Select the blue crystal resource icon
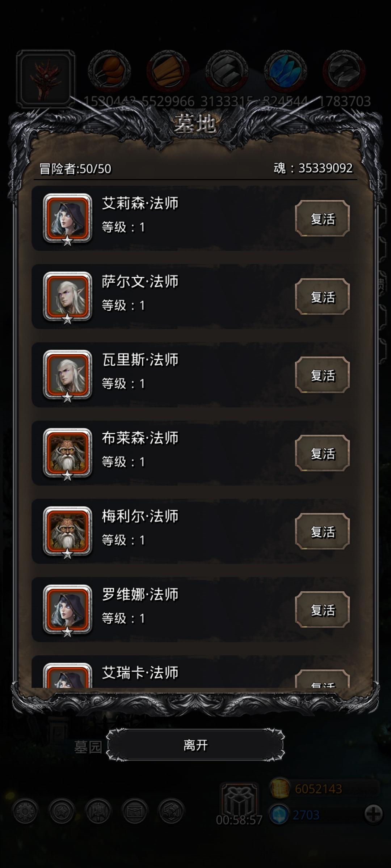Viewport: 391px width, 868px height. pyautogui.click(x=286, y=71)
